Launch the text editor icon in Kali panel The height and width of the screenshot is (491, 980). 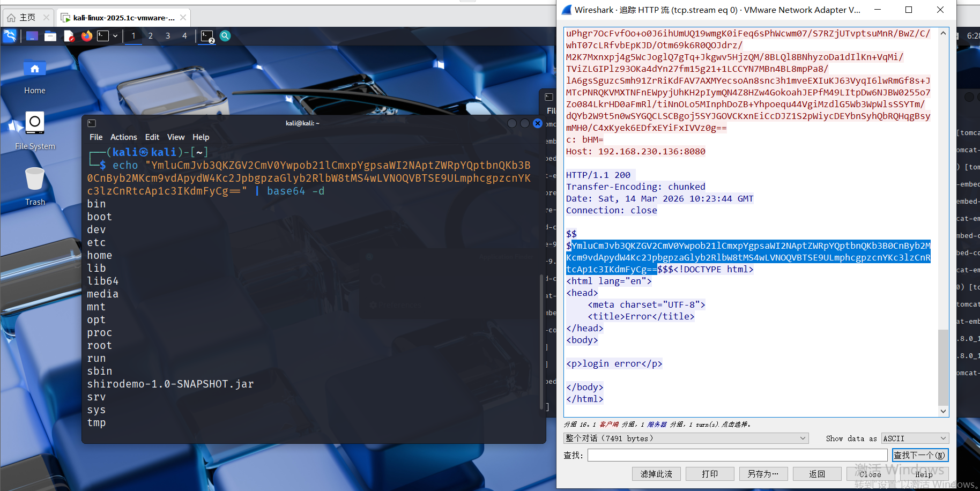(69, 36)
